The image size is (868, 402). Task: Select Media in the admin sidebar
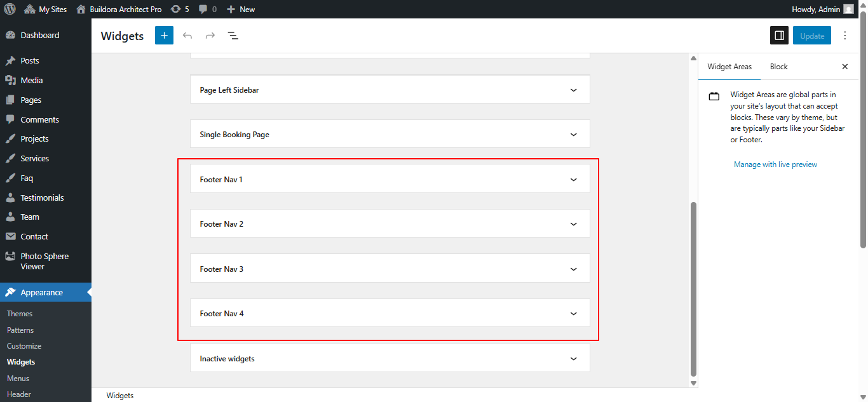click(x=29, y=80)
